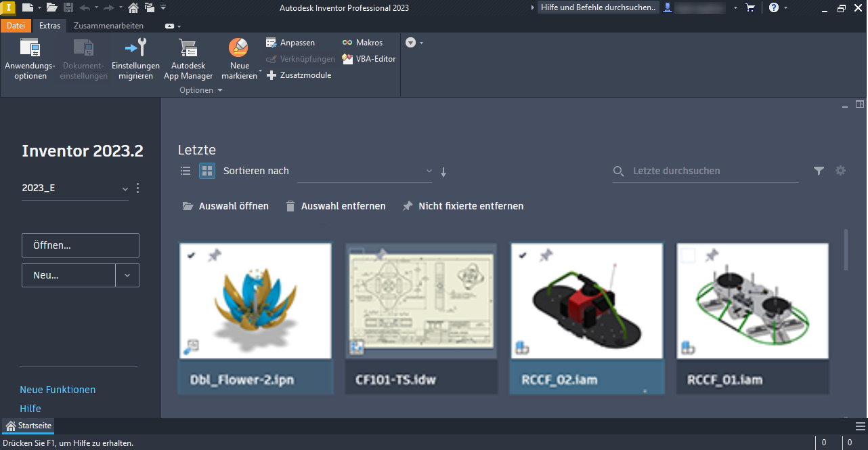Viewport: 868px width, 450px height.
Task: Open the Zusatzmodule manager
Action: click(x=299, y=75)
